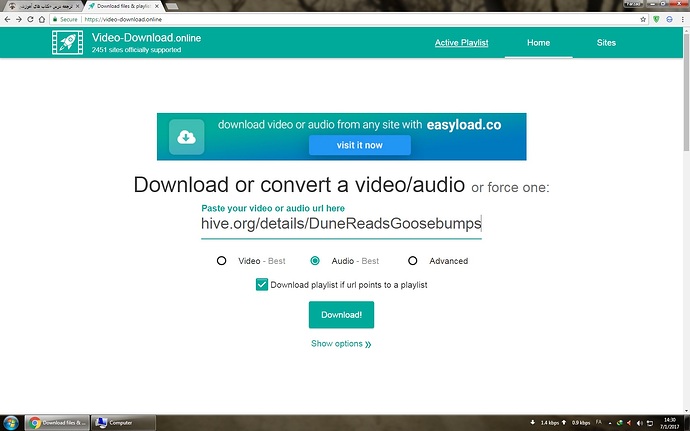
Task: Open a new browser tab
Action: [172, 6]
